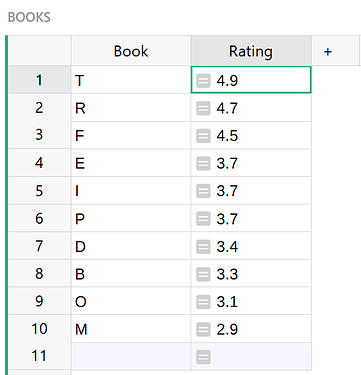Click the Book cell containing O

click(x=131, y=301)
